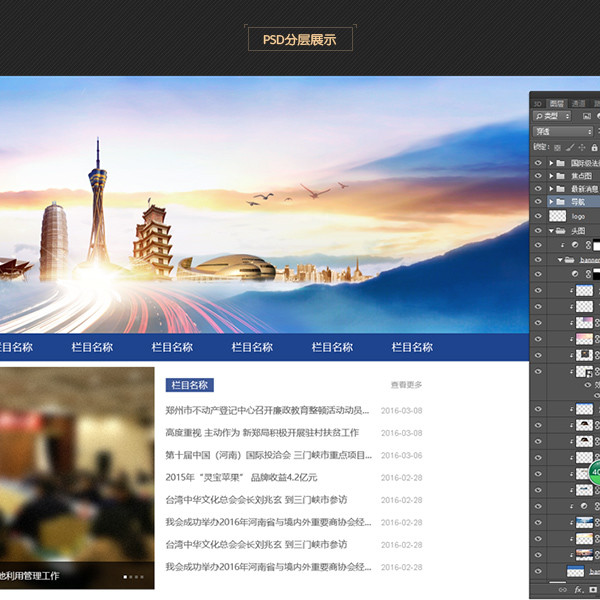Screen dimensions: 600x600
Task: Hide the 焦点图 layer group
Action: click(538, 176)
